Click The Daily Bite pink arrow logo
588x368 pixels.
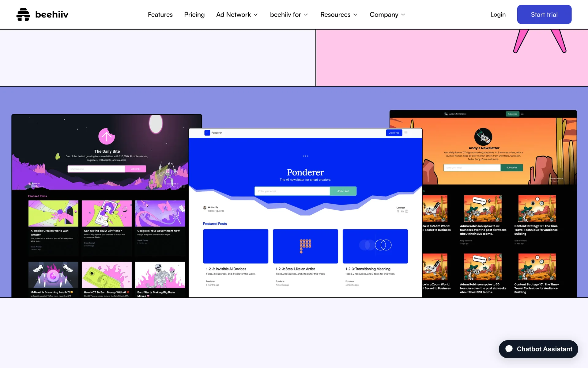tap(106, 136)
